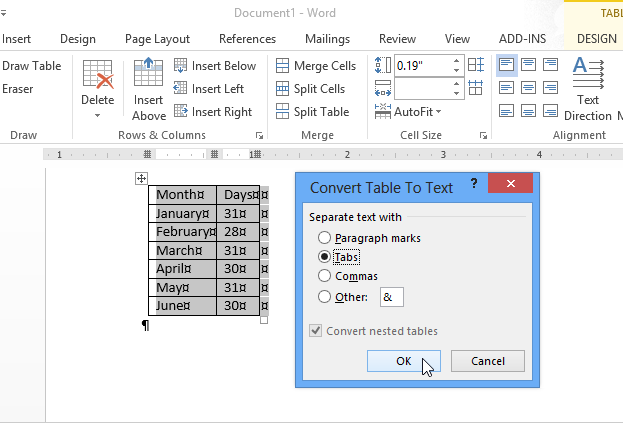Click the Other separator character field
This screenshot has width=623, height=423.
click(x=391, y=296)
